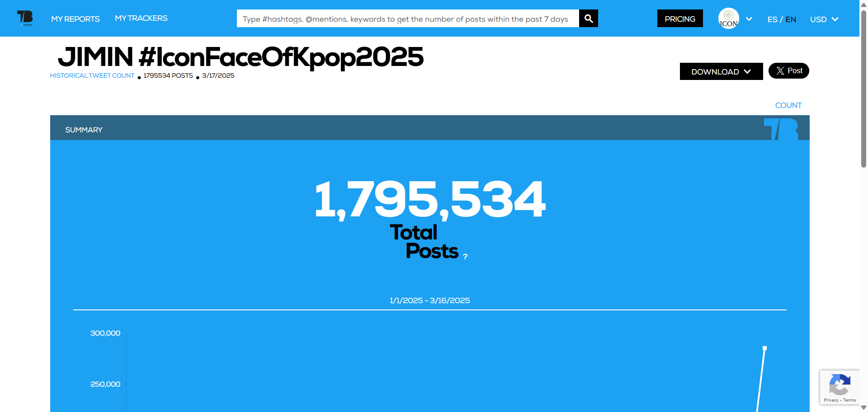Share the report with the X Post button

788,71
